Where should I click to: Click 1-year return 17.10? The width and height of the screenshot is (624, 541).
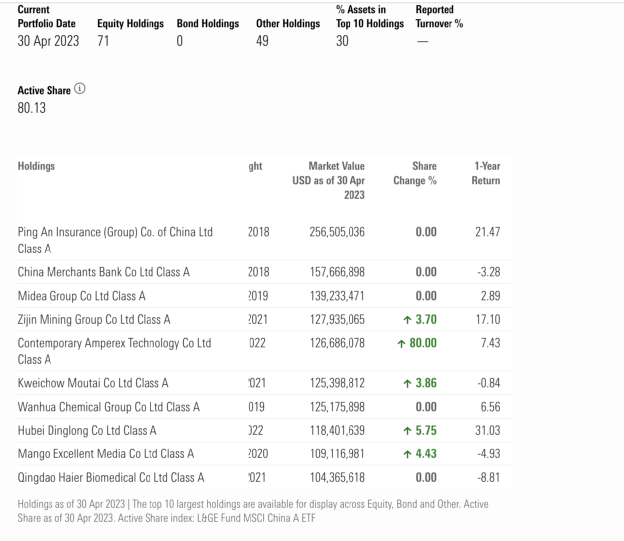488,319
